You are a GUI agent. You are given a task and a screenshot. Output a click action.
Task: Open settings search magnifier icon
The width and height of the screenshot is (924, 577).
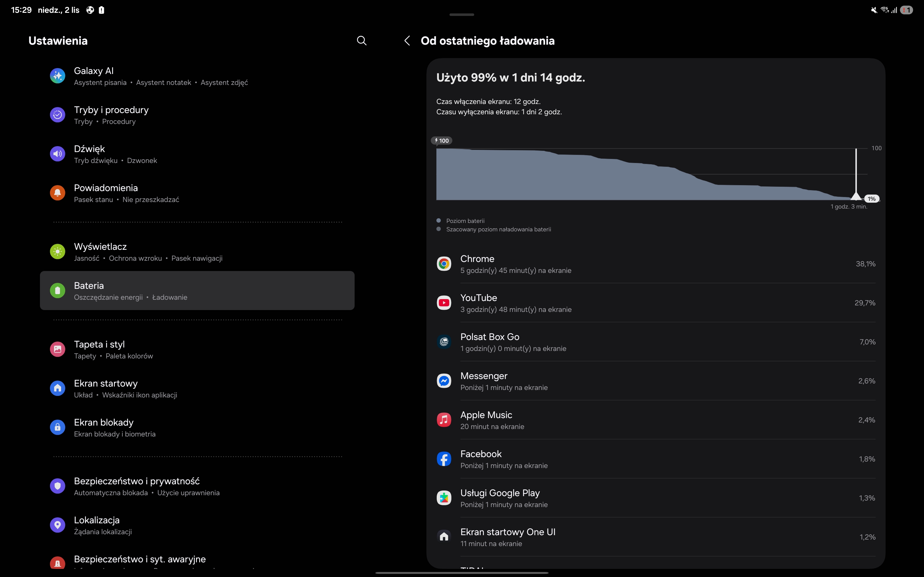point(361,41)
